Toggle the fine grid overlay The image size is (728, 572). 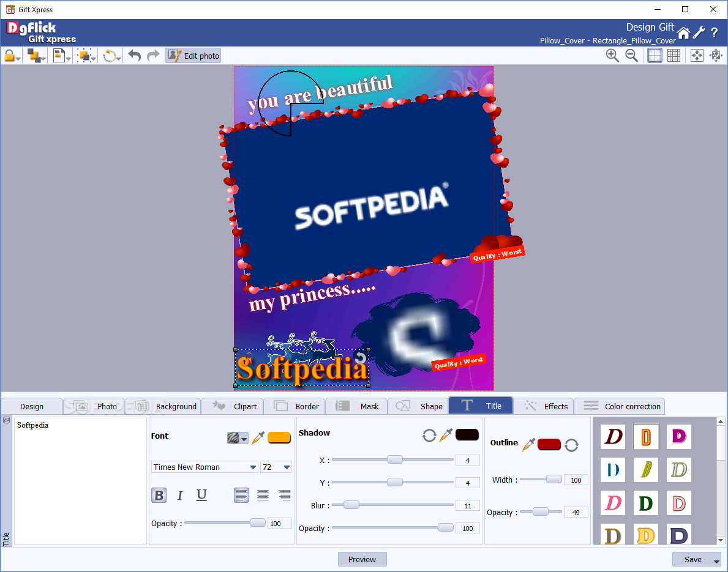click(x=674, y=56)
